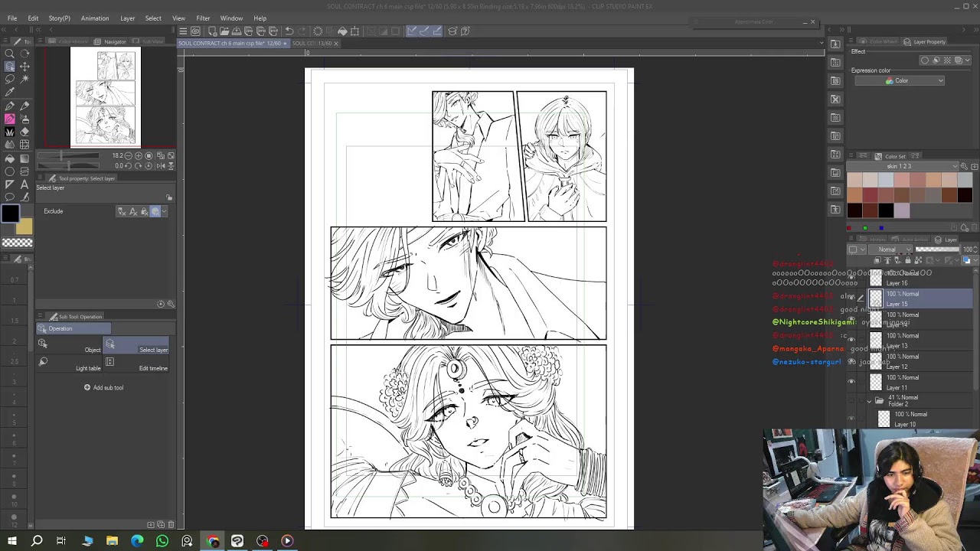Toggle visibility of Layer 12
The height and width of the screenshot is (551, 980).
[851, 361]
